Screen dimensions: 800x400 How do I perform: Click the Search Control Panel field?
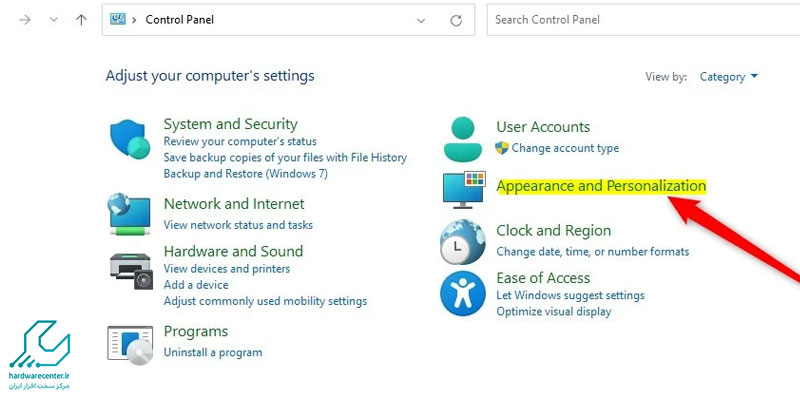pos(643,20)
